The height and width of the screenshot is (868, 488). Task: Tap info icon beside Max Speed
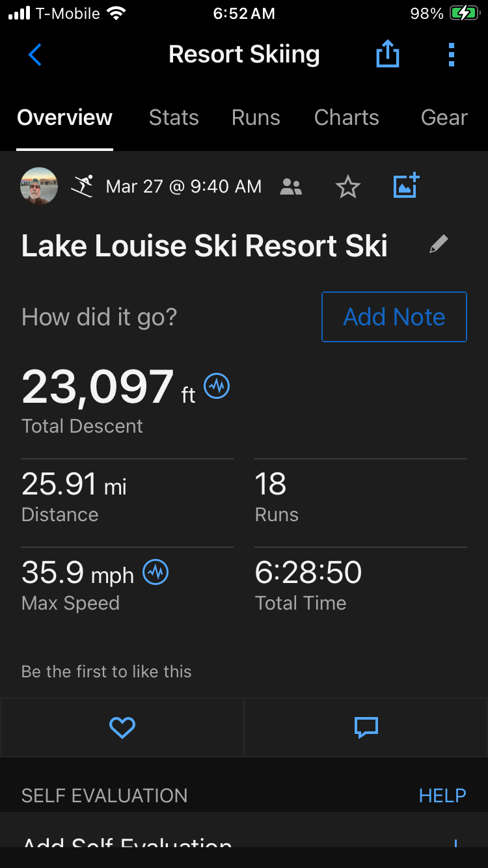coord(156,573)
